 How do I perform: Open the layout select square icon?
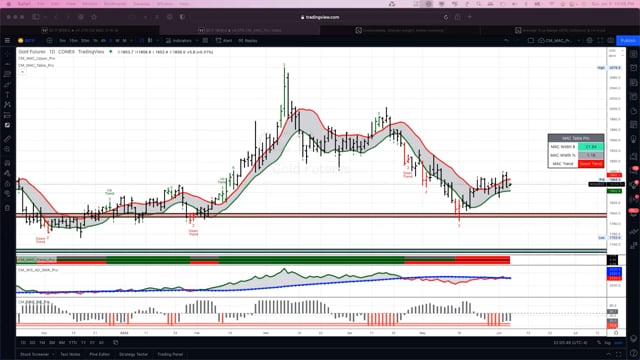(531, 40)
